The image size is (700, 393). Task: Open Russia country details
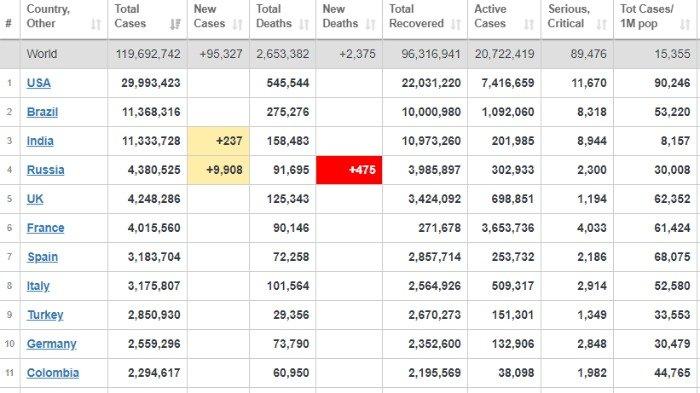(x=46, y=170)
